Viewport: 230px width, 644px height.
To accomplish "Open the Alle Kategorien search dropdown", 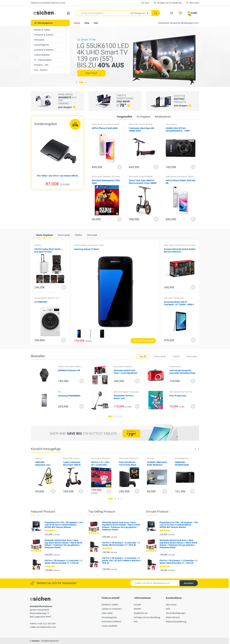I will point(139,13).
